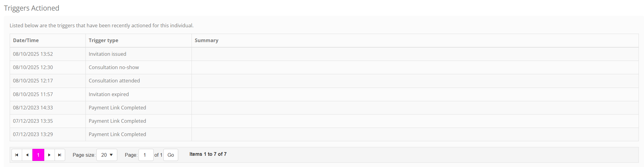Click the Trigger type column header
This screenshot has height=167, width=644.
pos(103,40)
